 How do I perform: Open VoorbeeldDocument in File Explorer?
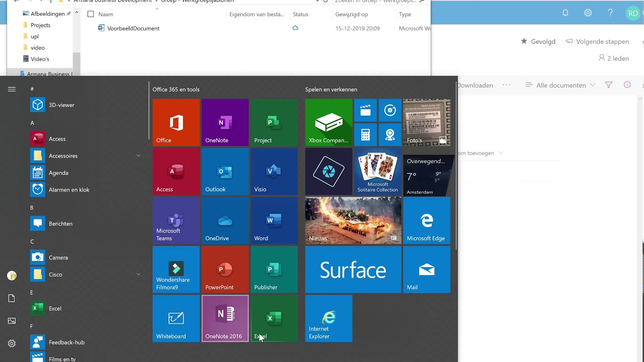[x=133, y=28]
